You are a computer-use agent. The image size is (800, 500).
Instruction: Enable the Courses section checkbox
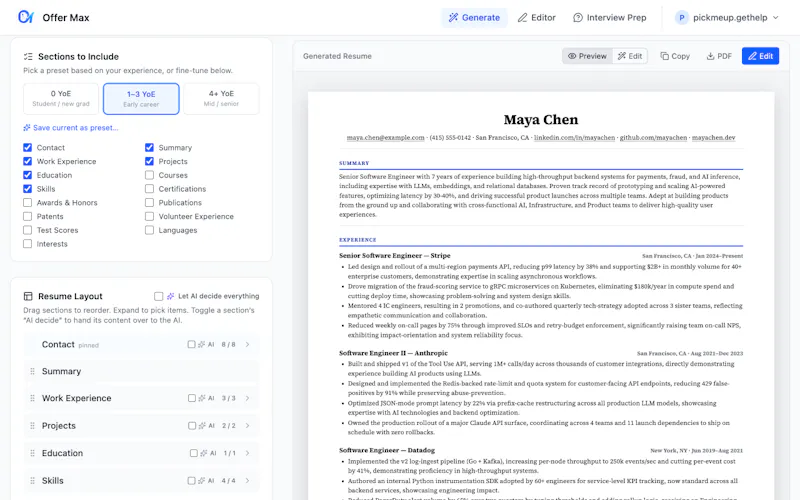[x=149, y=175]
